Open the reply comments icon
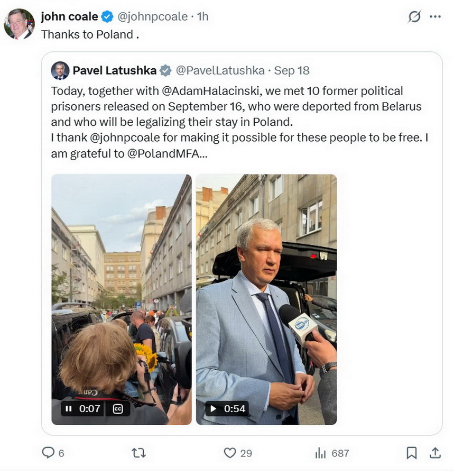The height and width of the screenshot is (476, 454). (48, 452)
